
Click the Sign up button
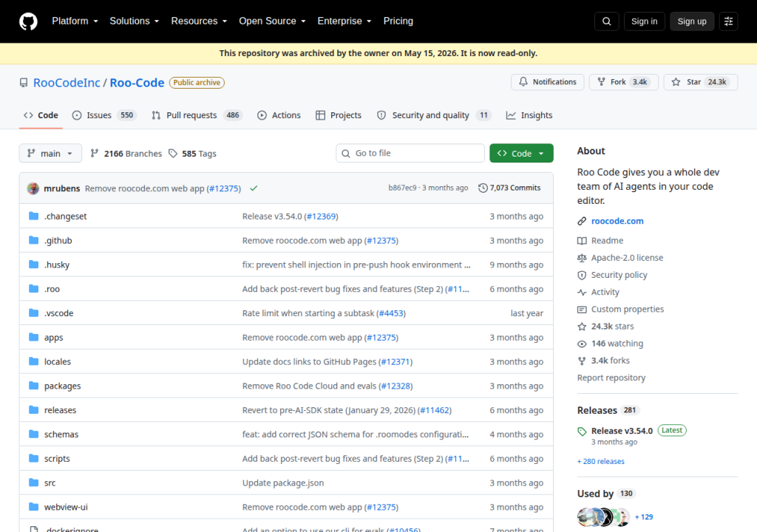(692, 21)
